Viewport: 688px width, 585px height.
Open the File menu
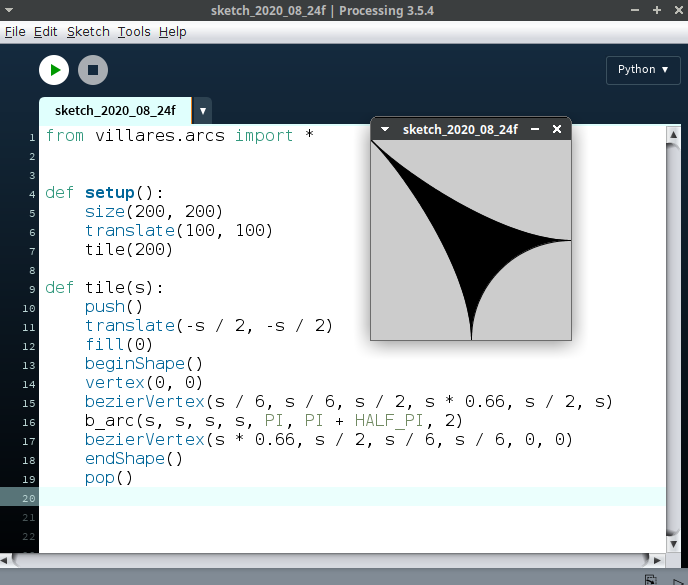(15, 31)
